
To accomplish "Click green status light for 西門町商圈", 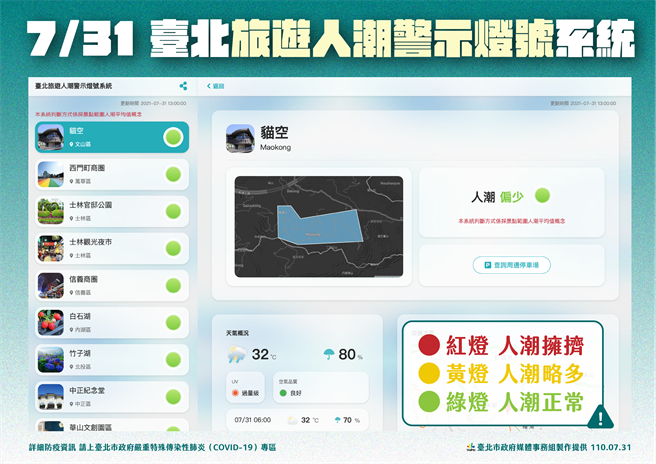I will pos(173,174).
